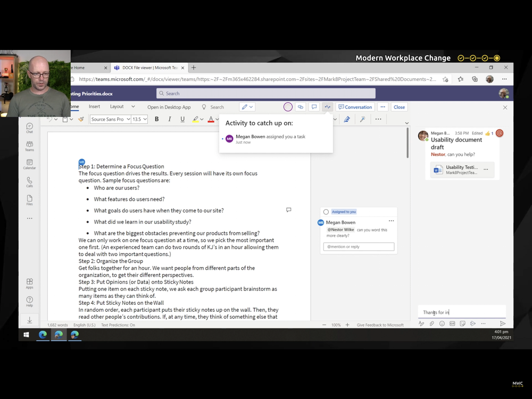Toggle underline formatting

pyautogui.click(x=182, y=119)
